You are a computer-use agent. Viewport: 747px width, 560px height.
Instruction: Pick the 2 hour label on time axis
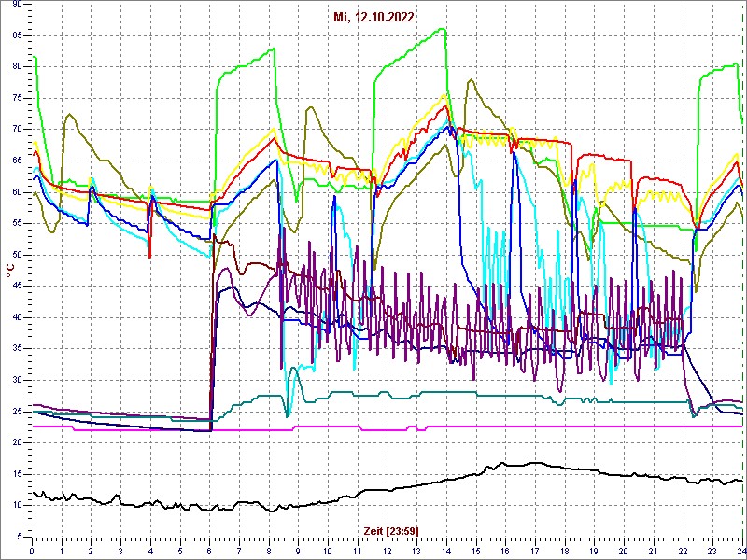click(x=91, y=552)
